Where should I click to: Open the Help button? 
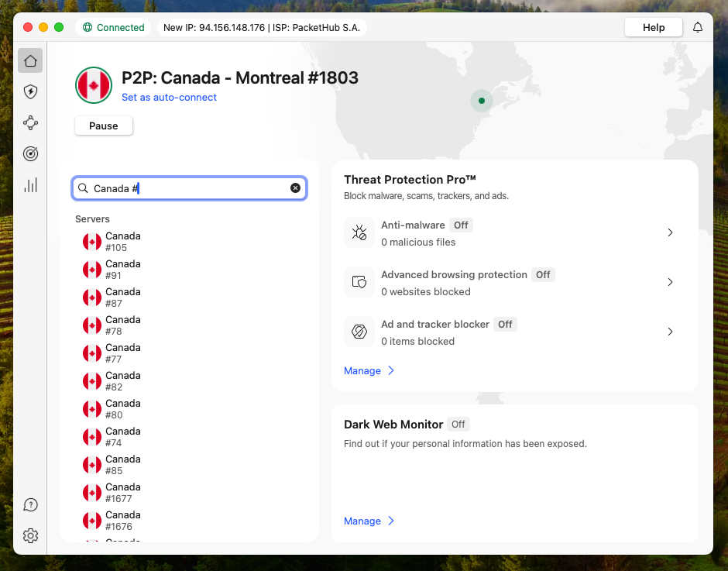(653, 27)
